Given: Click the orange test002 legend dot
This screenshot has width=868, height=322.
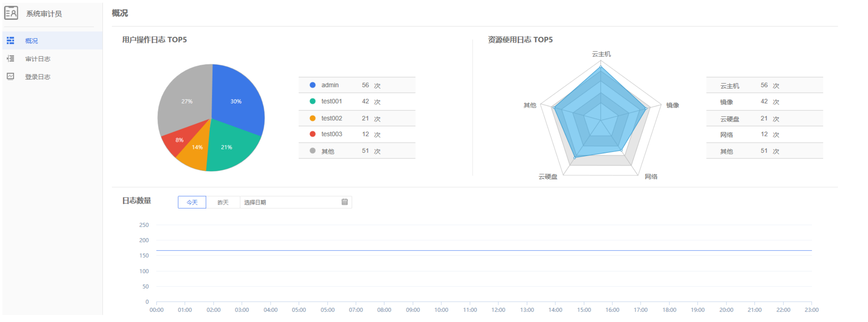Looking at the screenshot, I should click(312, 118).
